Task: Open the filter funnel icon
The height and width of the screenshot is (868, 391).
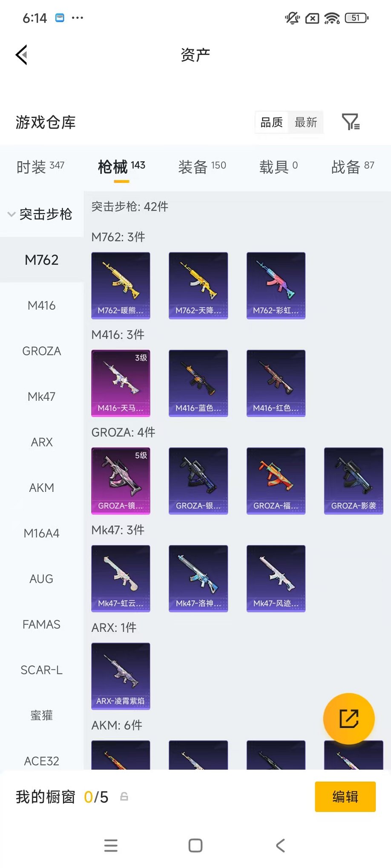Action: tap(351, 122)
